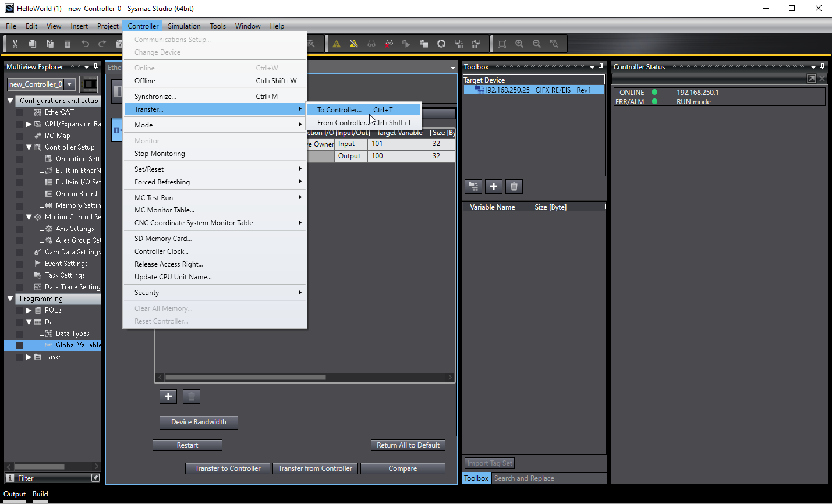Click the Zoom Out magnifier icon

537,44
